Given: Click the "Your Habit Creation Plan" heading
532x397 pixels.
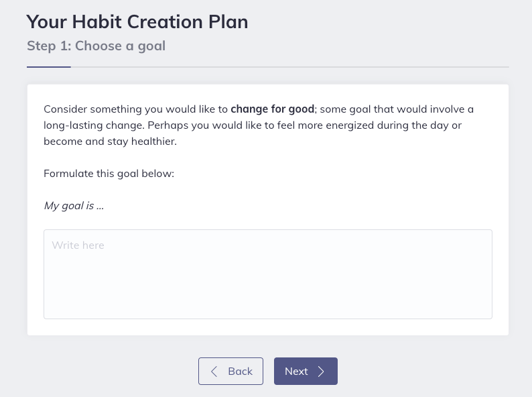Looking at the screenshot, I should coord(137,21).
